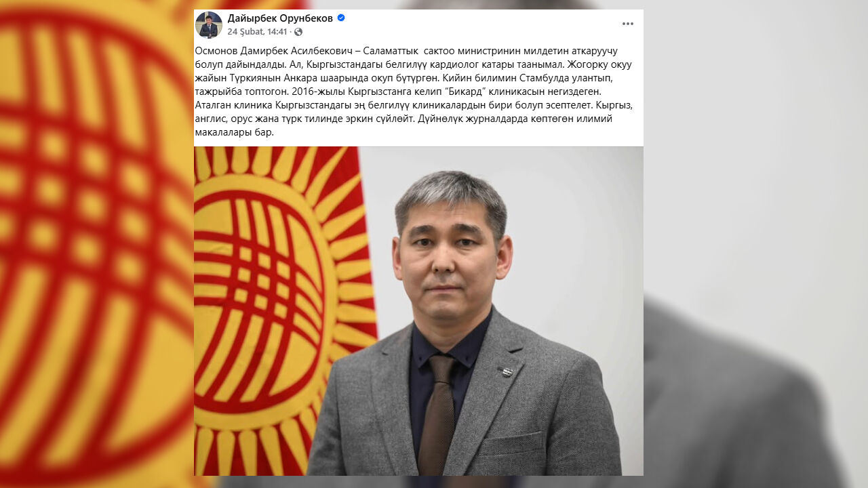Open the three-dot post options menu

pos(628,24)
